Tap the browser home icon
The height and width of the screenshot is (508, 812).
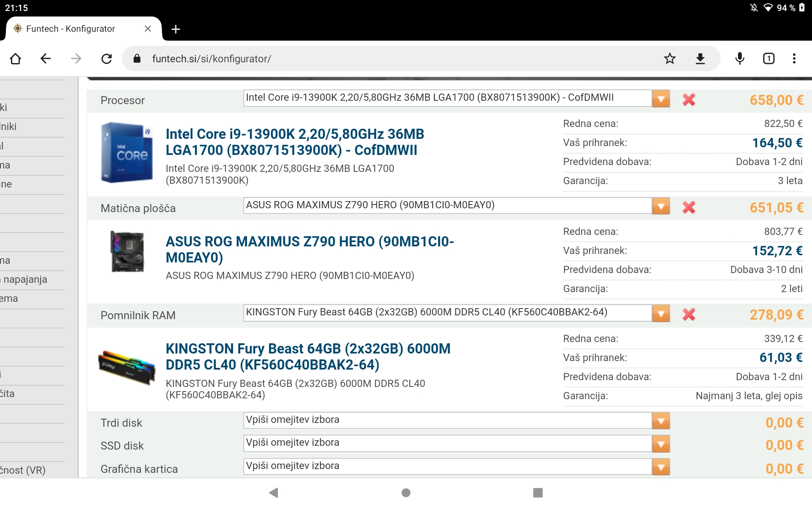pos(16,58)
